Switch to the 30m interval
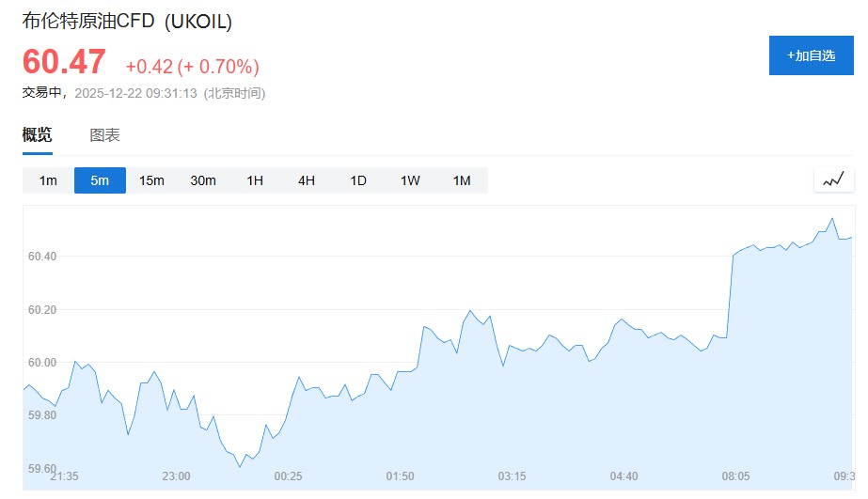868x499 pixels. (203, 180)
